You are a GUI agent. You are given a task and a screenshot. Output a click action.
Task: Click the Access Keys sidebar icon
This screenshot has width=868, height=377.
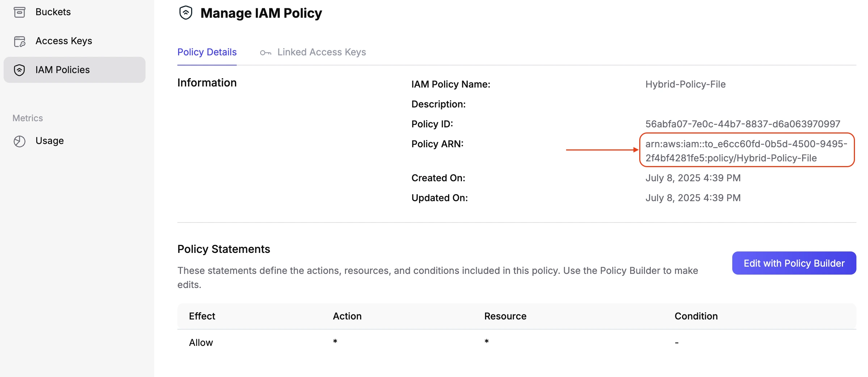20,41
